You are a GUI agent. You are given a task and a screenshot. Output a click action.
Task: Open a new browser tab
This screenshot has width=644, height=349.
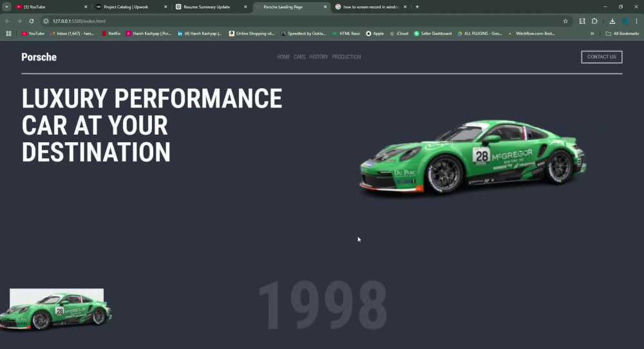coord(417,7)
